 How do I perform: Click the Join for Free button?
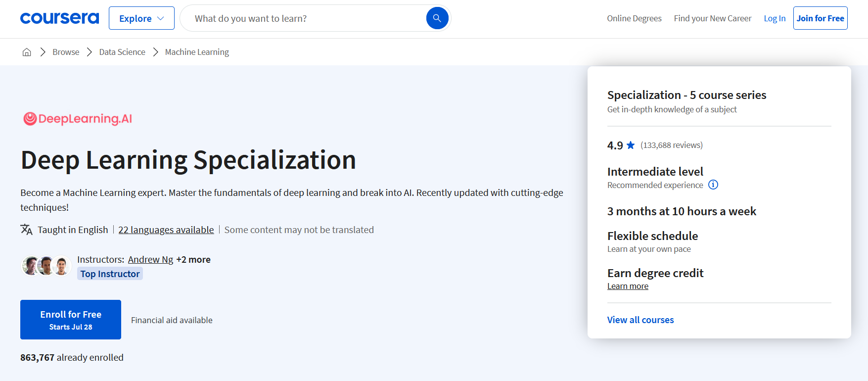pyautogui.click(x=820, y=18)
